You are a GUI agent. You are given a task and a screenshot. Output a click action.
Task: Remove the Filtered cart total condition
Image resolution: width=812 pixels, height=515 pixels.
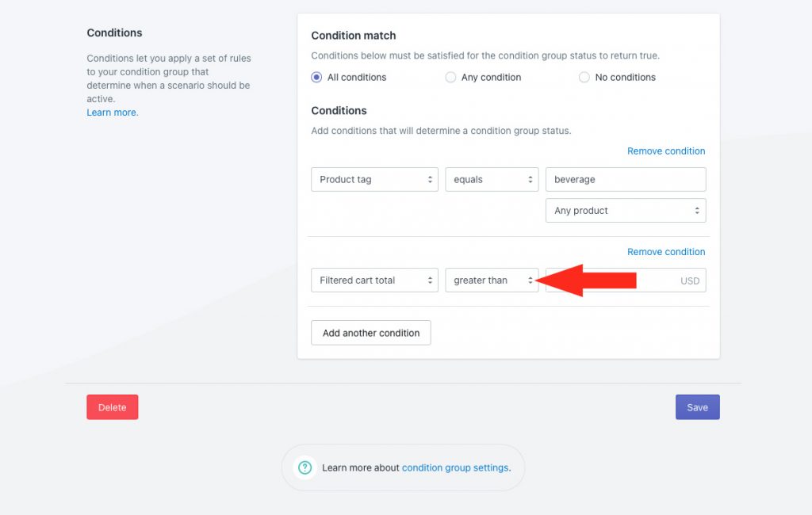666,251
